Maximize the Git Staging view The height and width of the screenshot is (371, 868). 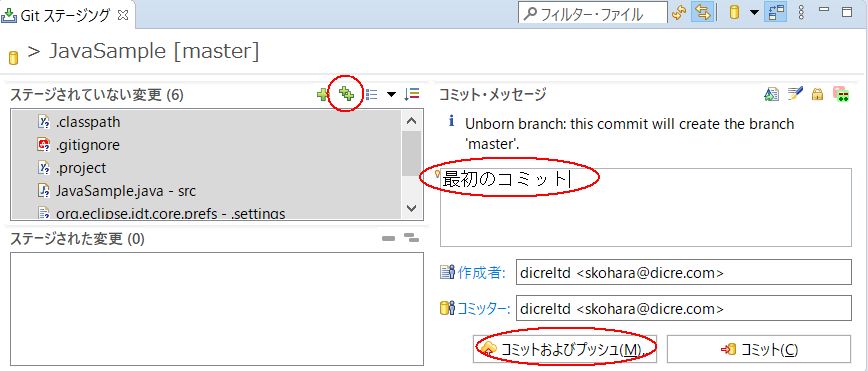click(847, 12)
